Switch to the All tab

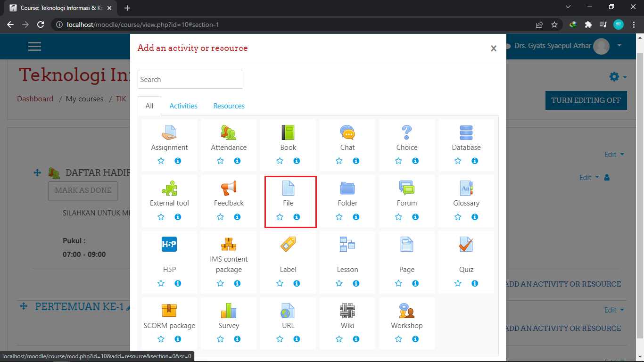[x=149, y=106]
